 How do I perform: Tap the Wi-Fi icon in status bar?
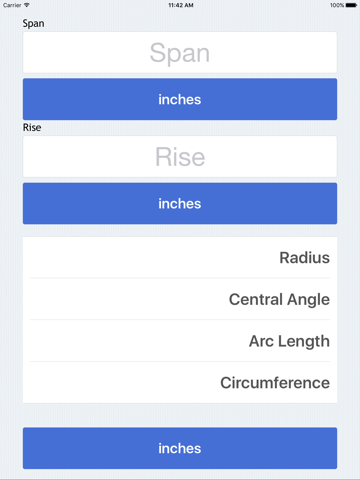pyautogui.click(x=27, y=5)
